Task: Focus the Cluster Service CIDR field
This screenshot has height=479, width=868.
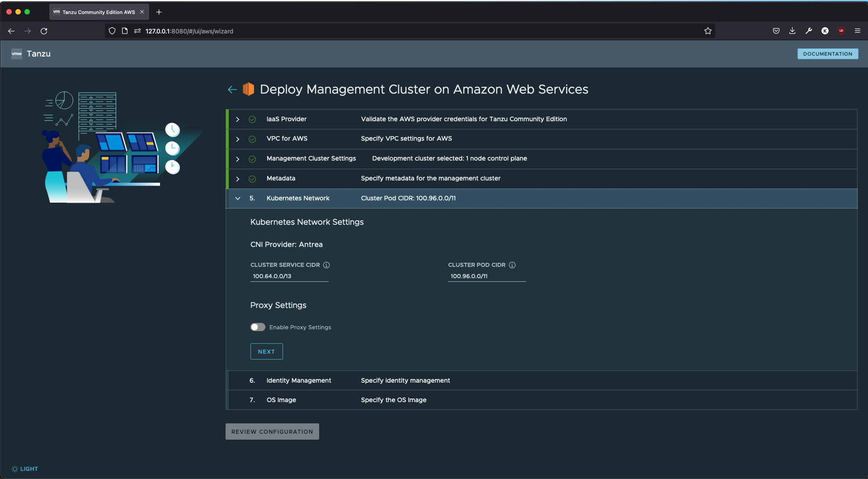Action: (289, 276)
